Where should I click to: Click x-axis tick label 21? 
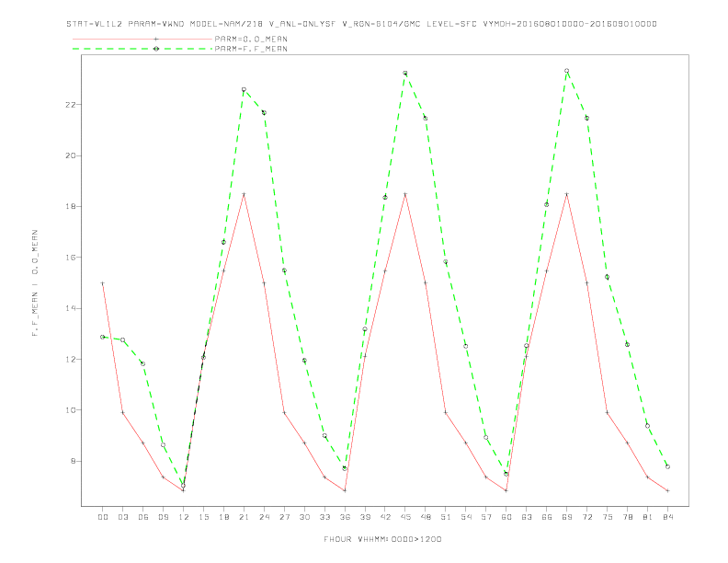pos(244,517)
